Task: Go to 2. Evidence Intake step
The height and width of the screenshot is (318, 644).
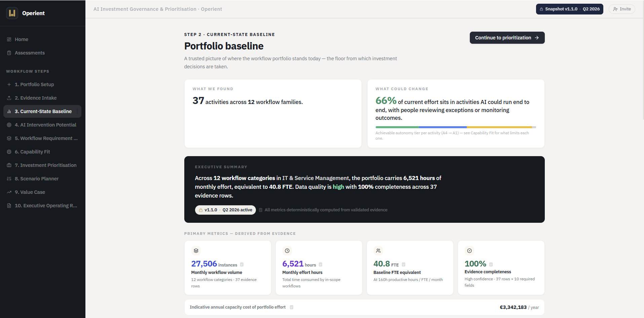Action: click(42, 98)
